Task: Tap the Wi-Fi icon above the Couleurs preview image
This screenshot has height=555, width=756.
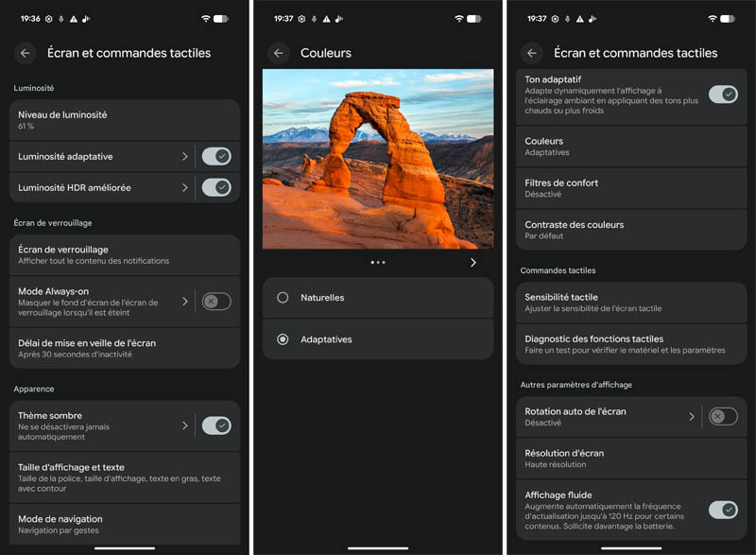Action: point(459,19)
